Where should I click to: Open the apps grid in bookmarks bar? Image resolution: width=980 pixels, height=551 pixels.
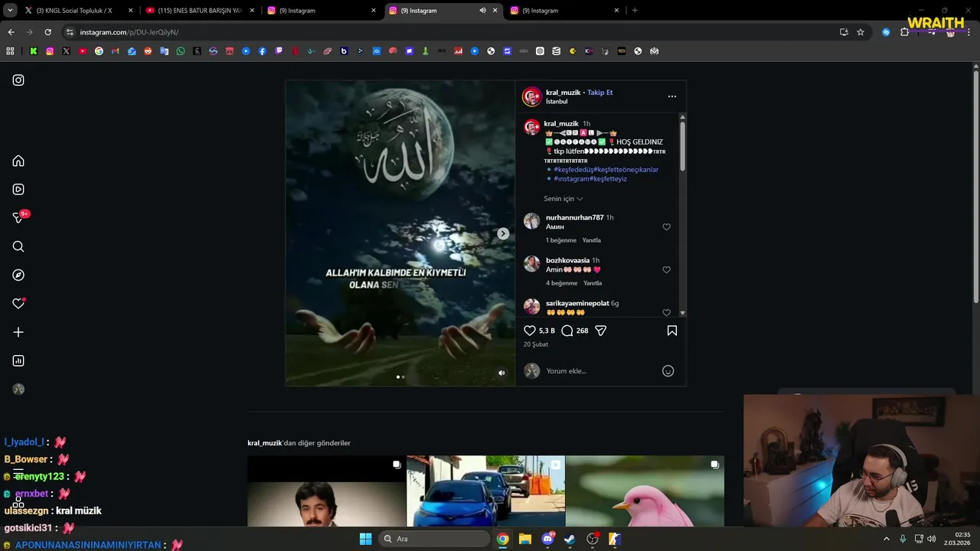click(x=10, y=51)
